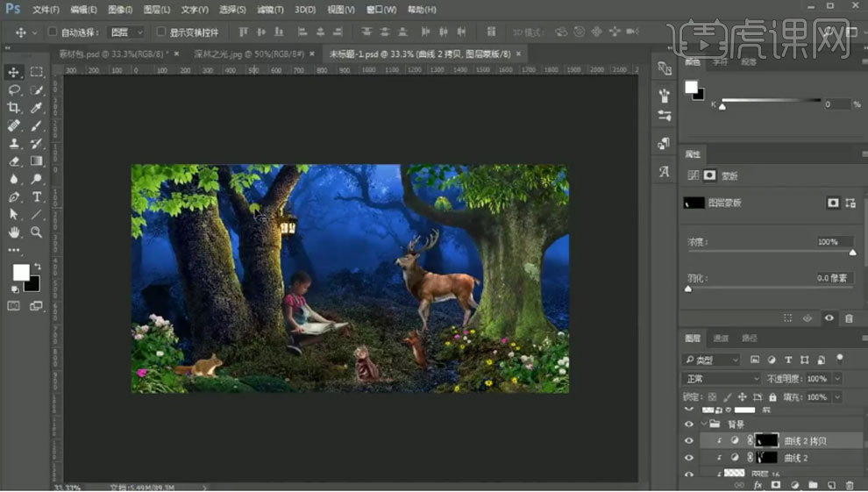Select the Brush tool
Screen dimensions: 868x492
pyautogui.click(x=37, y=125)
